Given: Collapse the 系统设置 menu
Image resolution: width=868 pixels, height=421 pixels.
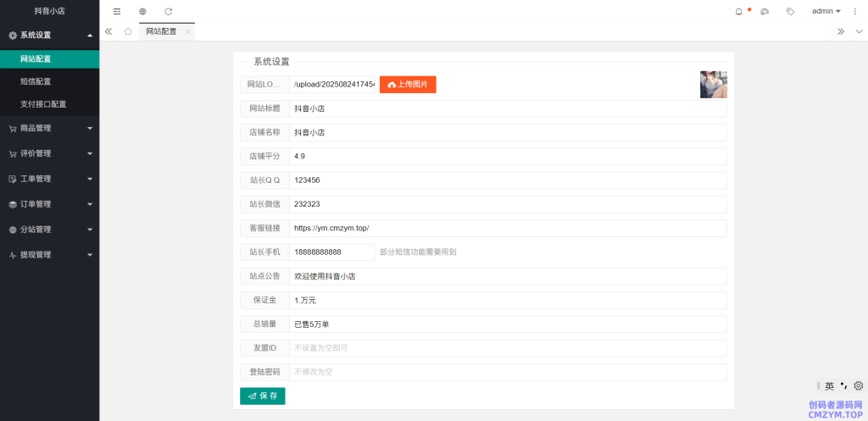Looking at the screenshot, I should click(50, 35).
